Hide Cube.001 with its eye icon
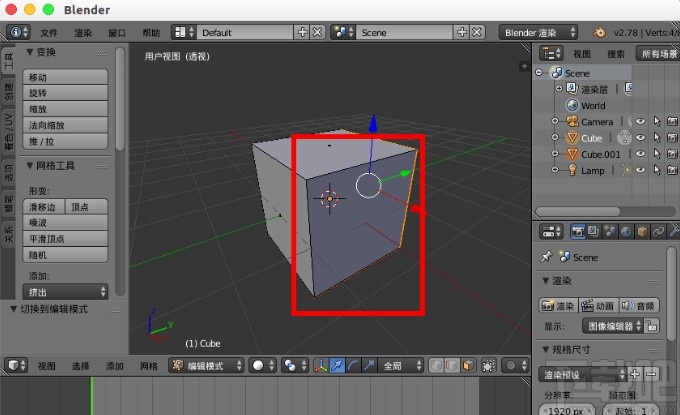This screenshot has width=680, height=415. 640,154
